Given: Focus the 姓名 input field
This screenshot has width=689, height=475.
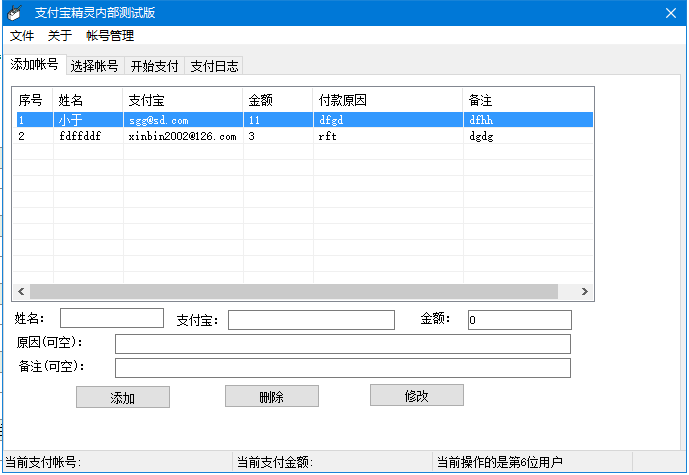Looking at the screenshot, I should pyautogui.click(x=112, y=318).
